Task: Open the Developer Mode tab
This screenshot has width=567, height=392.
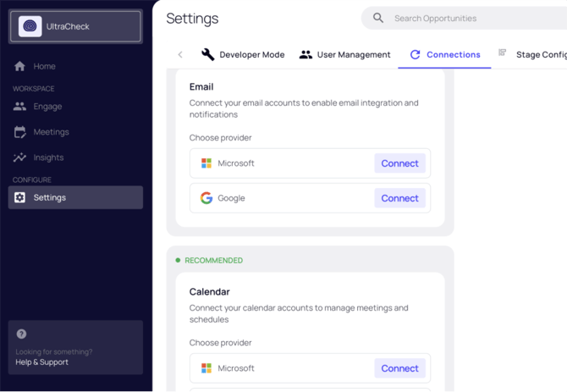Action: (243, 54)
